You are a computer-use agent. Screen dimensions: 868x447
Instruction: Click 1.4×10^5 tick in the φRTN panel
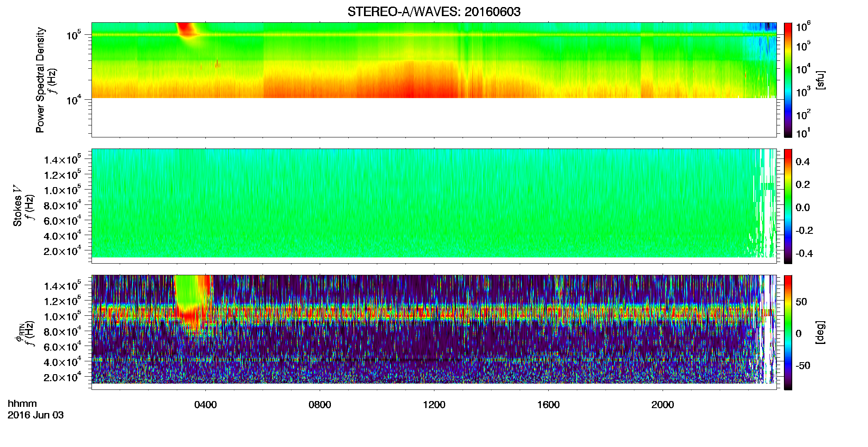(x=63, y=285)
